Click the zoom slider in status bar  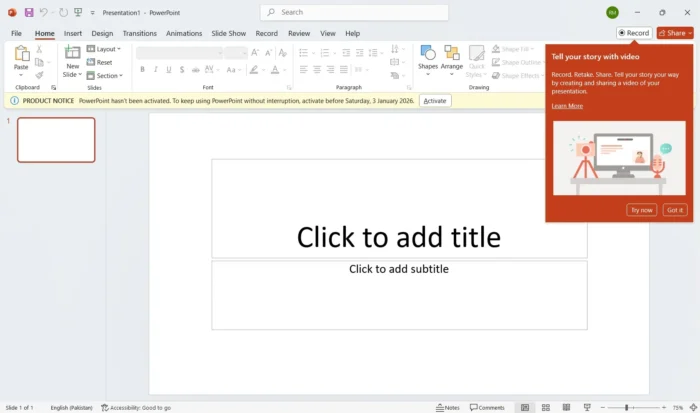(627, 407)
